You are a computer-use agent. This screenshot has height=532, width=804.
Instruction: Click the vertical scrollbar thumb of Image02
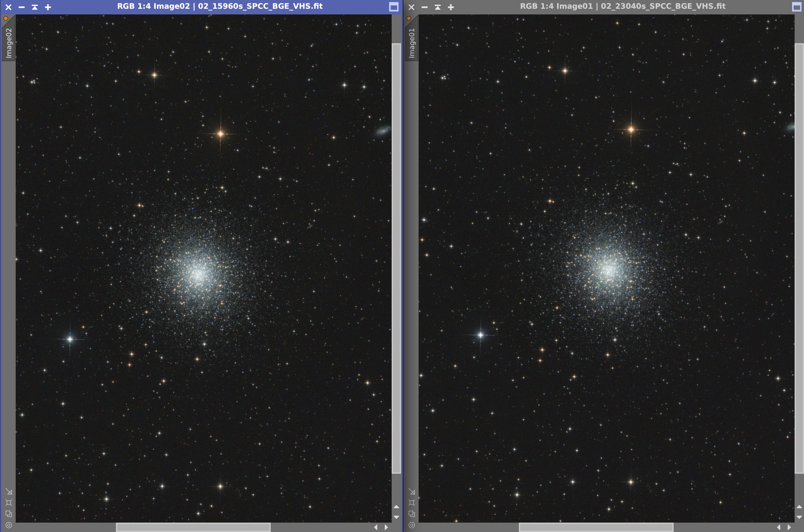pyautogui.click(x=396, y=258)
